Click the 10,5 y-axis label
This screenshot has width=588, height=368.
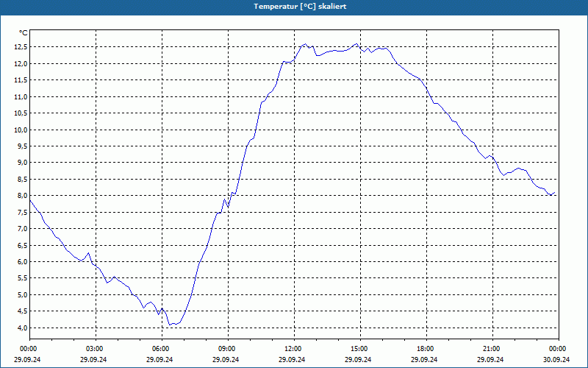(x=21, y=113)
